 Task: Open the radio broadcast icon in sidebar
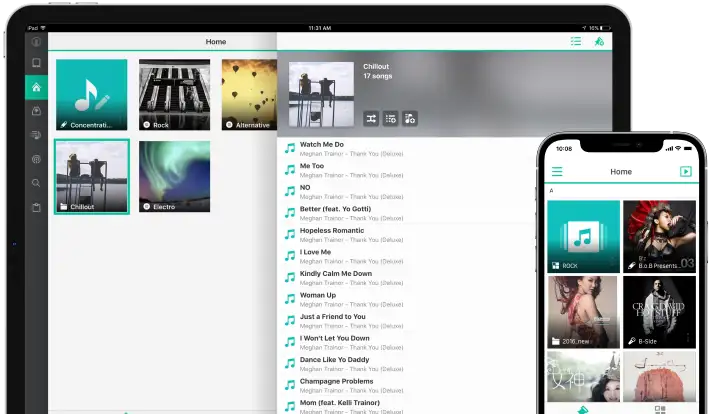(x=36, y=159)
